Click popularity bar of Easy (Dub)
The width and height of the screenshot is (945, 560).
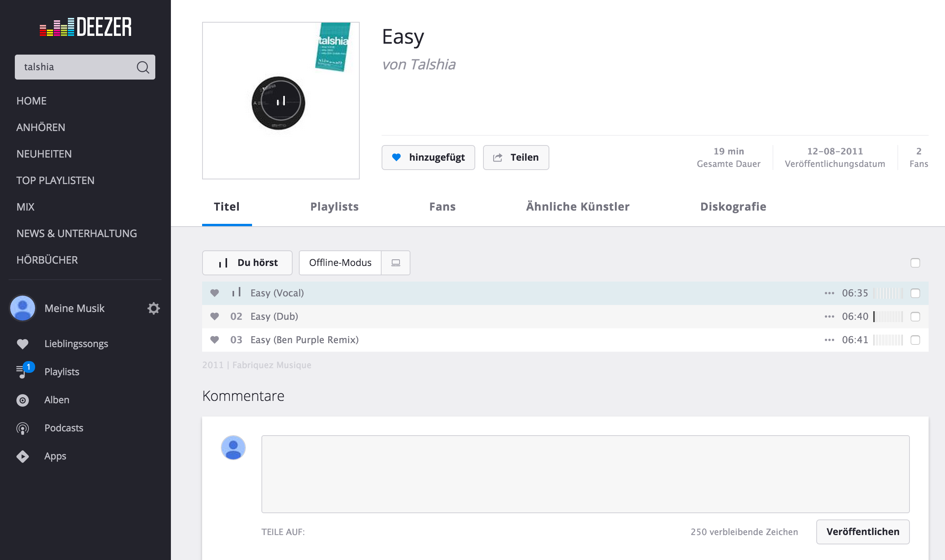tap(888, 317)
